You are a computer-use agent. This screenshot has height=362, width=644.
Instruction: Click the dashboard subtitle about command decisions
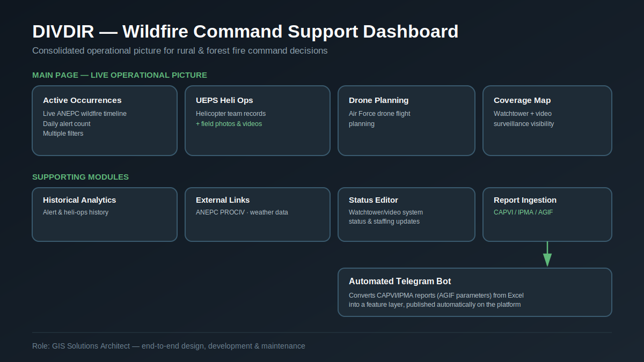point(180,51)
